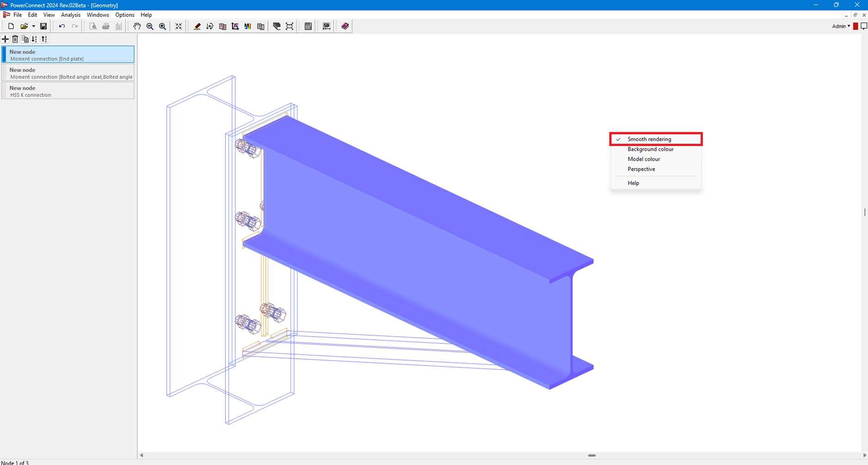Activate the Zoom In magnifier tool

click(x=162, y=26)
